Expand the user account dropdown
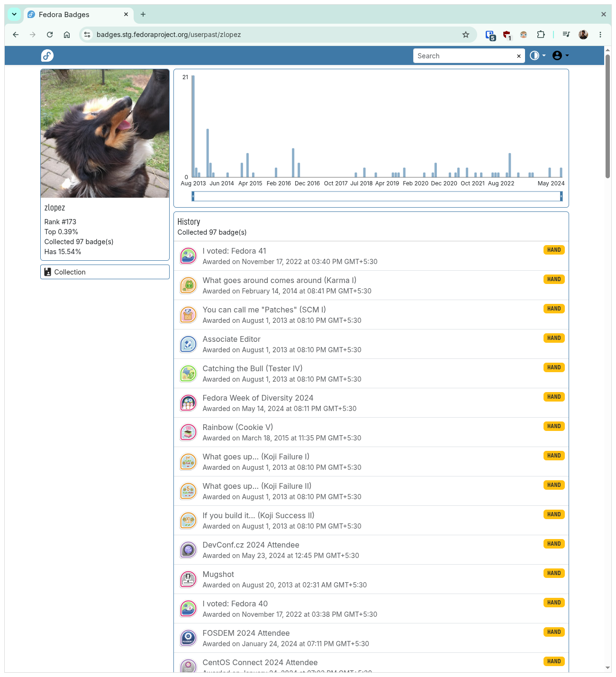 561,56
